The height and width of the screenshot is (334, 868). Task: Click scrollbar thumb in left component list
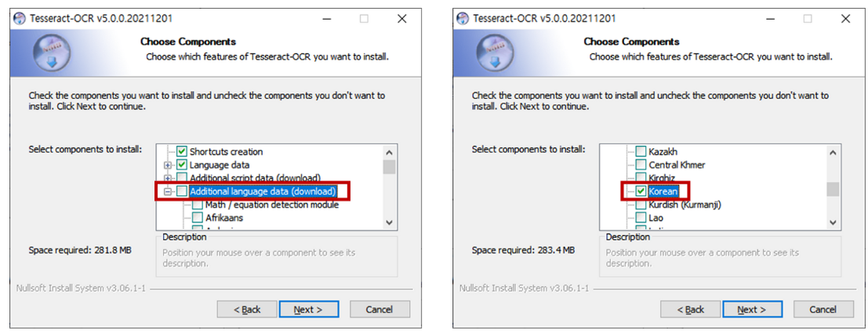(389, 167)
